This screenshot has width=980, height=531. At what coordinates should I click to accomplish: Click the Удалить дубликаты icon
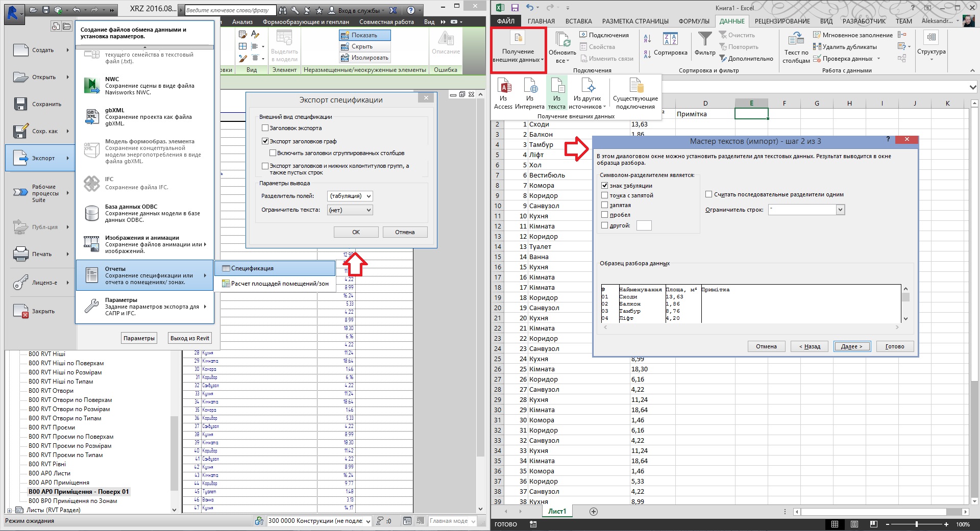click(x=817, y=47)
